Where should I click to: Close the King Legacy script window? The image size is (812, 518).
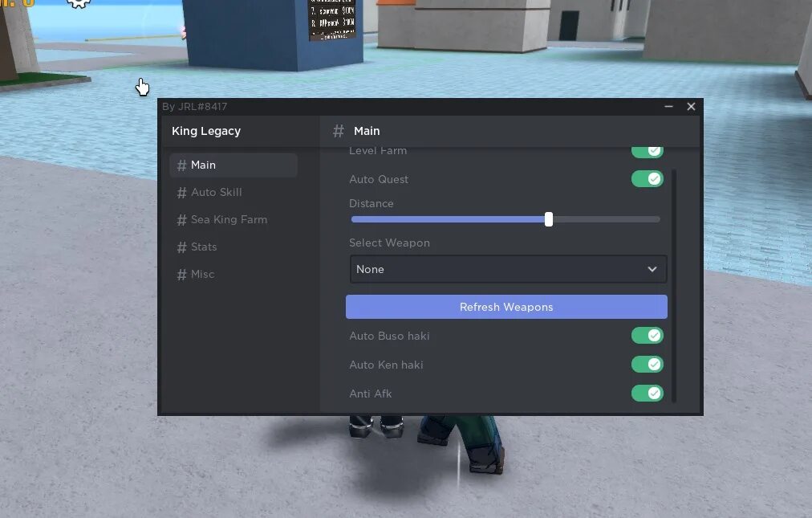click(x=691, y=106)
